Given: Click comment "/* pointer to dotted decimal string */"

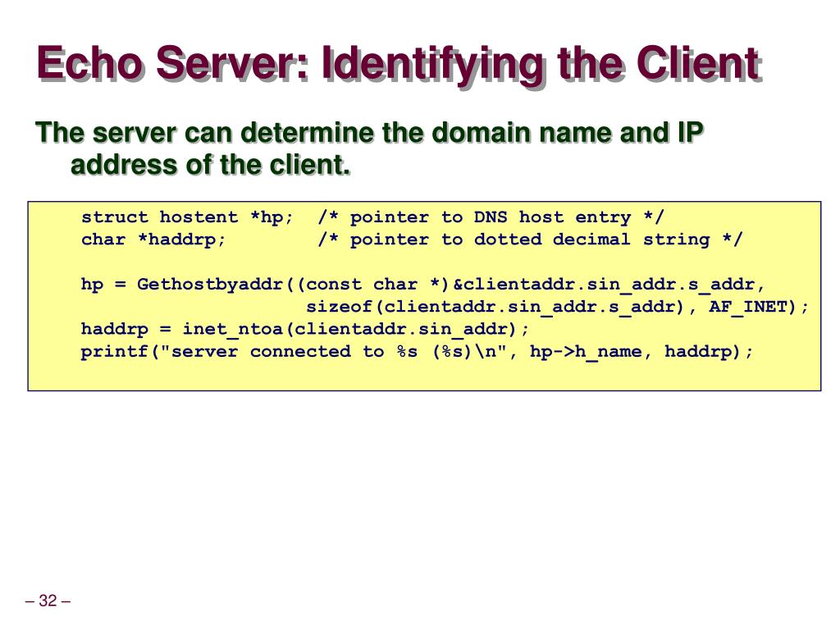Looking at the screenshot, I should click(x=530, y=239).
